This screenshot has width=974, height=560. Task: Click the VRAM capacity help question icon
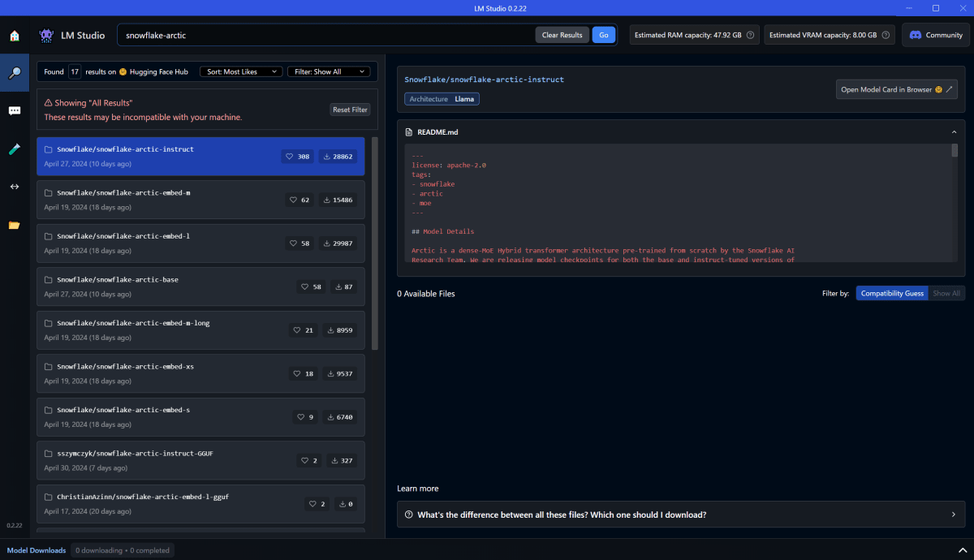pos(886,35)
